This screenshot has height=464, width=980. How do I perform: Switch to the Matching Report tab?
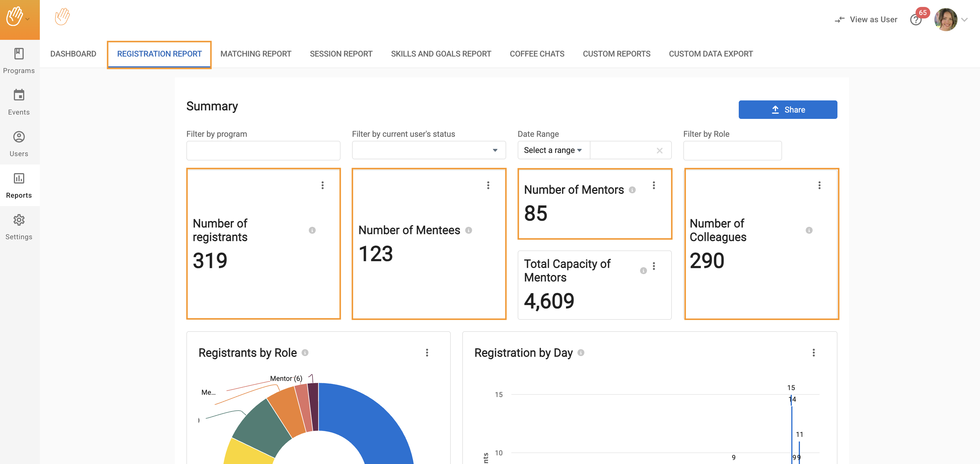[x=256, y=54]
